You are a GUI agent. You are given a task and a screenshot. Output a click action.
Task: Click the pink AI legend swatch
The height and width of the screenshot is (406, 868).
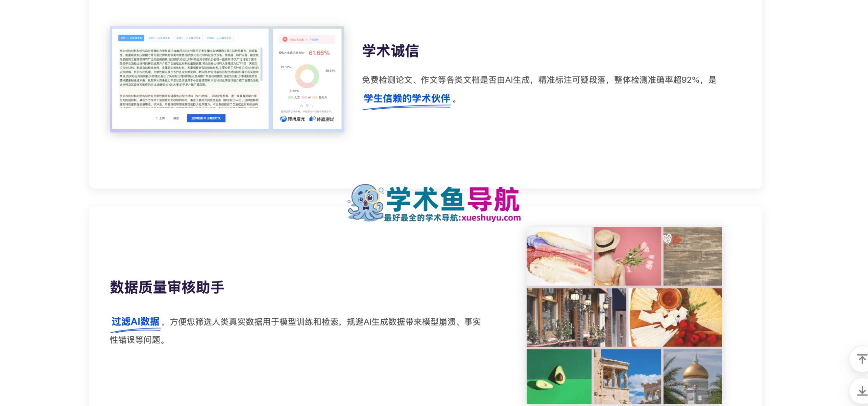point(304,97)
